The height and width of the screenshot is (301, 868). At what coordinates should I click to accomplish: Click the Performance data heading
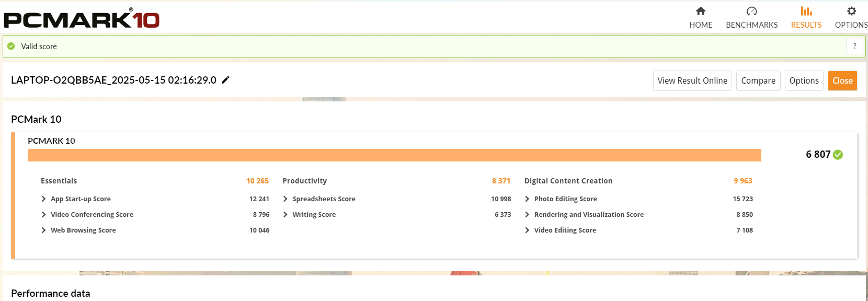pos(50,293)
